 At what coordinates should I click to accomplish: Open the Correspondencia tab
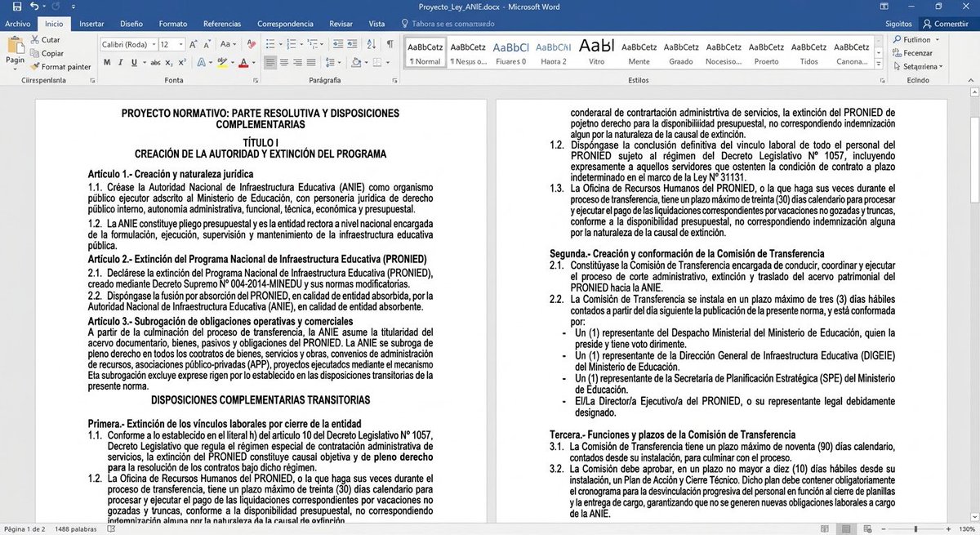pyautogui.click(x=285, y=24)
